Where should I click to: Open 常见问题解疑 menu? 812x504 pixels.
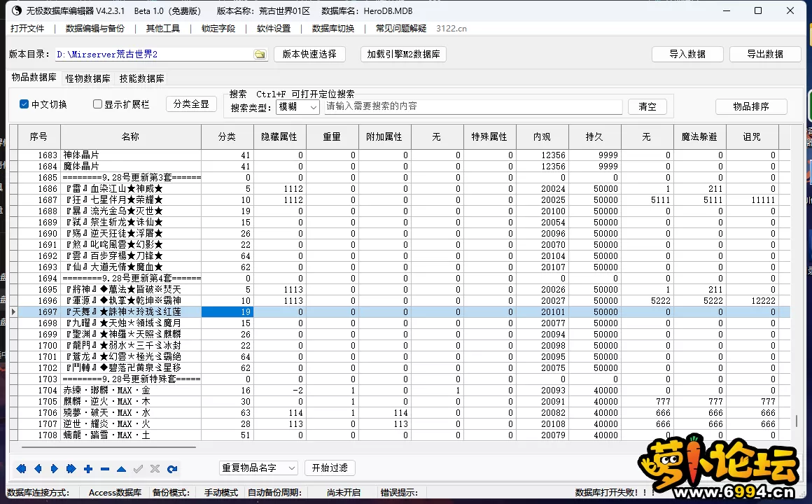[x=401, y=29]
